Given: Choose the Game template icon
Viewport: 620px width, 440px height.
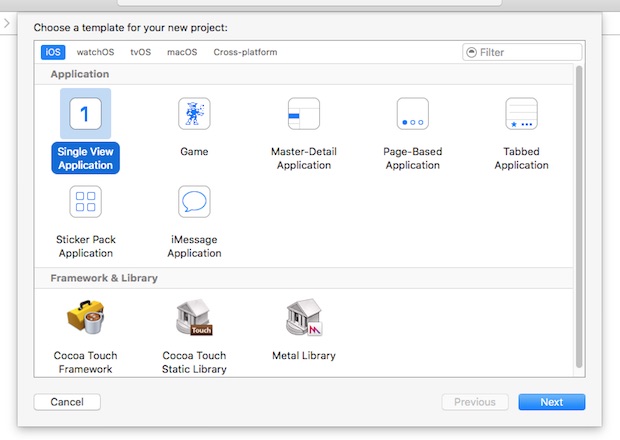Looking at the screenshot, I should pyautogui.click(x=194, y=114).
